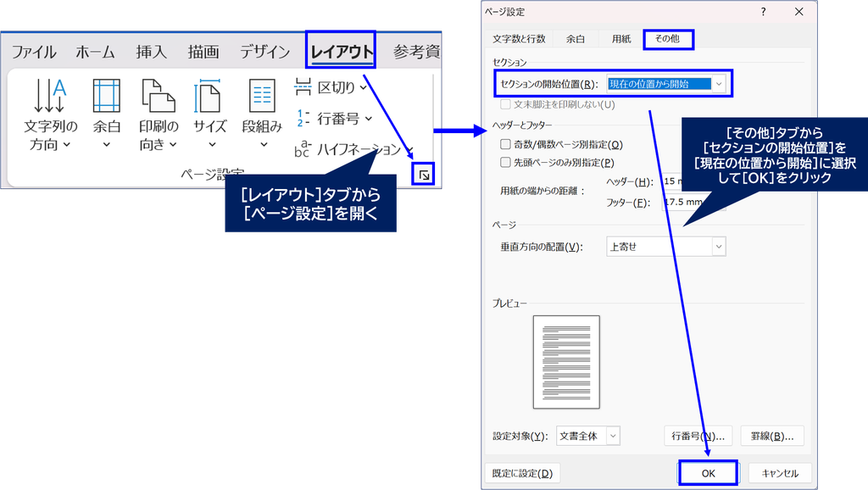Click the Hyphenation (ハイフネーション) icon
Image resolution: width=868 pixels, height=490 pixels.
[303, 149]
